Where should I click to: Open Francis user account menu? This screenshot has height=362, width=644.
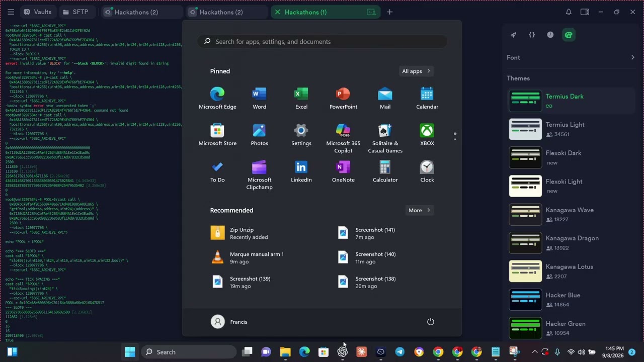229,322
